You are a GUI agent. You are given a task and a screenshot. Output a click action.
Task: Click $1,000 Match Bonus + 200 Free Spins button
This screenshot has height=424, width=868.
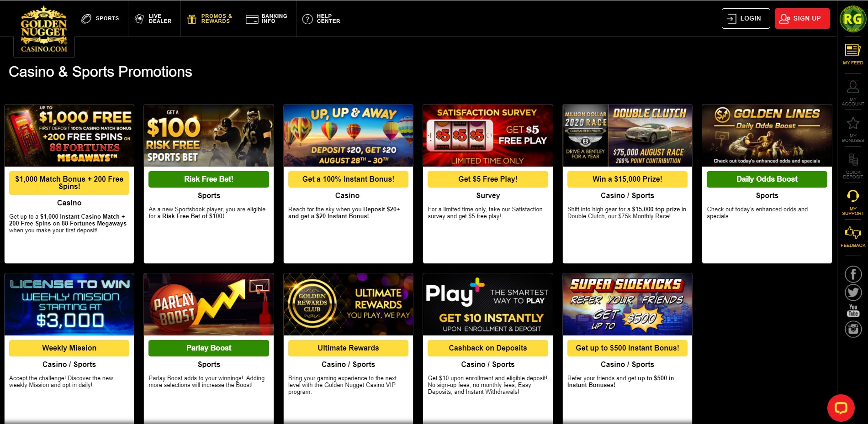coord(69,183)
